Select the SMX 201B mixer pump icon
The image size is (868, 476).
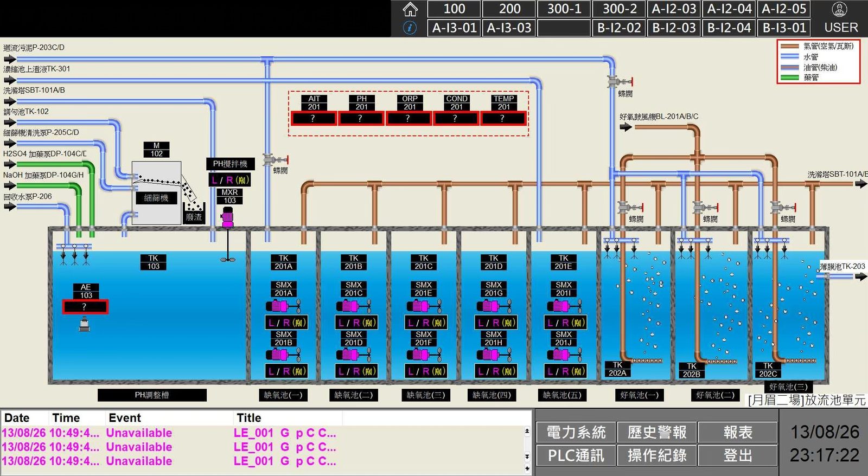(x=283, y=355)
